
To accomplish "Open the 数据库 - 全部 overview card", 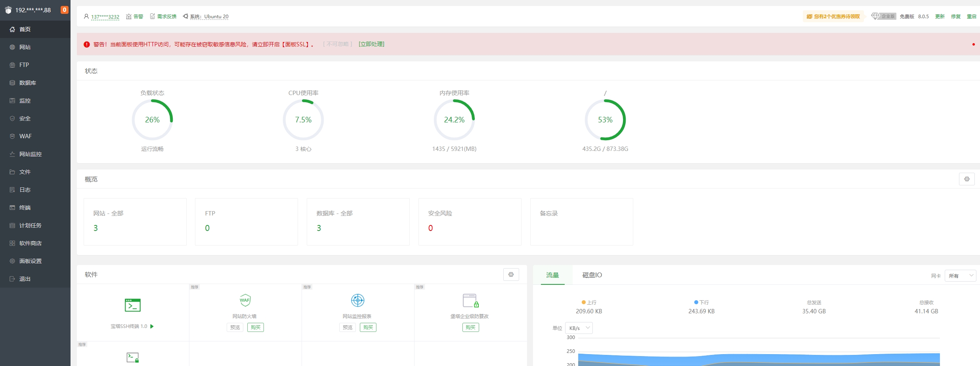I will click(358, 222).
